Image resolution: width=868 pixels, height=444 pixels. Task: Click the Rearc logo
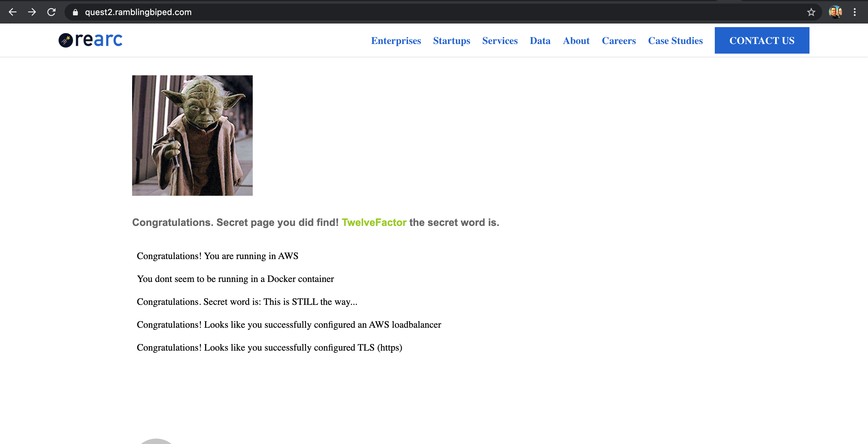coord(90,40)
